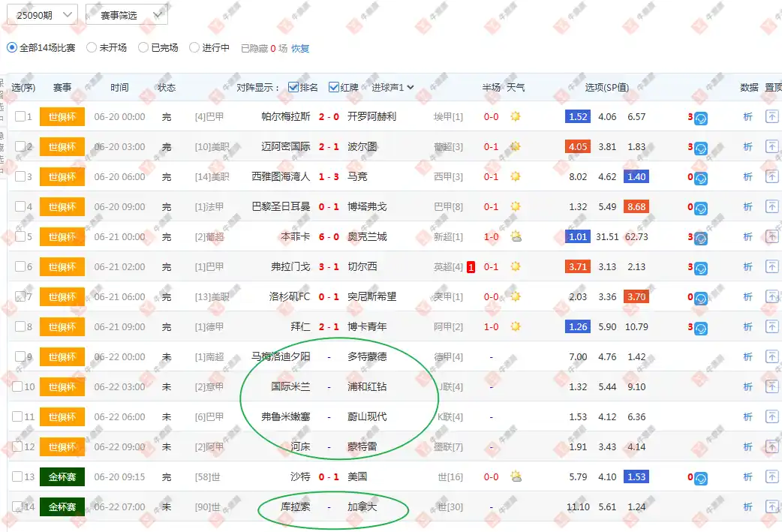The width and height of the screenshot is (782, 532).
Task: Open 析 analysis link for 库拉索 match
Action: coord(747,506)
